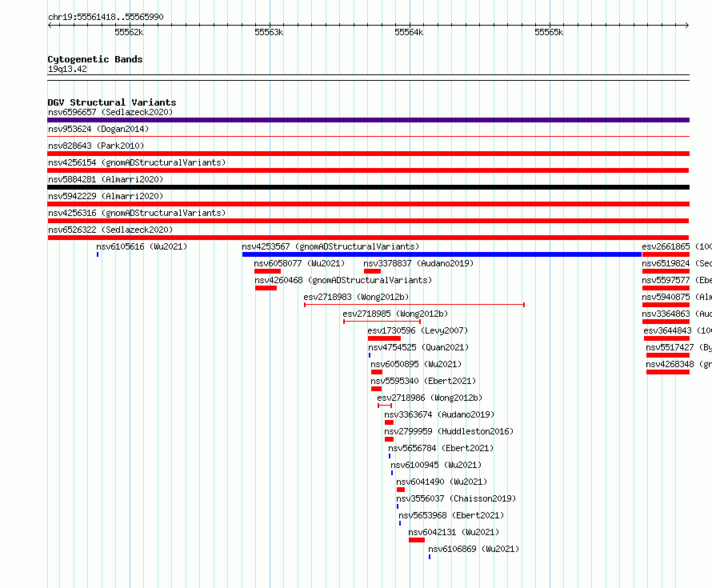Open nsv3363674 (Audano2019) label

point(439,414)
